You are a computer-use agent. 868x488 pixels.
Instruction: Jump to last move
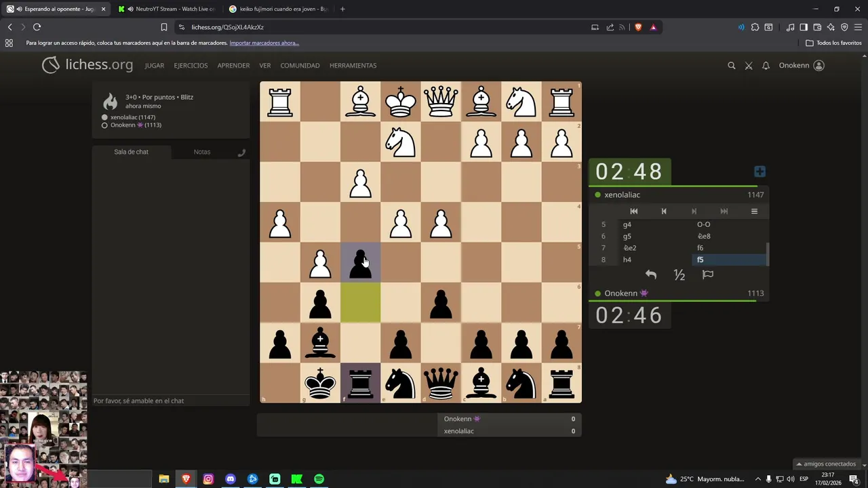(724, 211)
